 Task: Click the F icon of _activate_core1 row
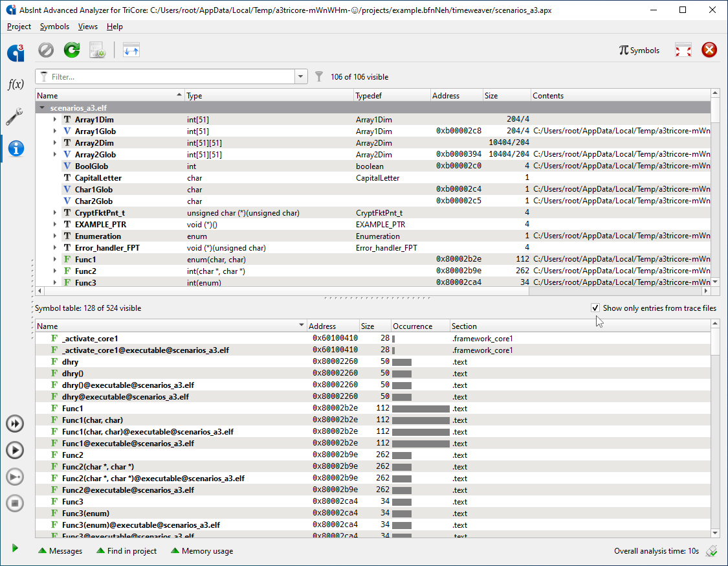pos(54,338)
